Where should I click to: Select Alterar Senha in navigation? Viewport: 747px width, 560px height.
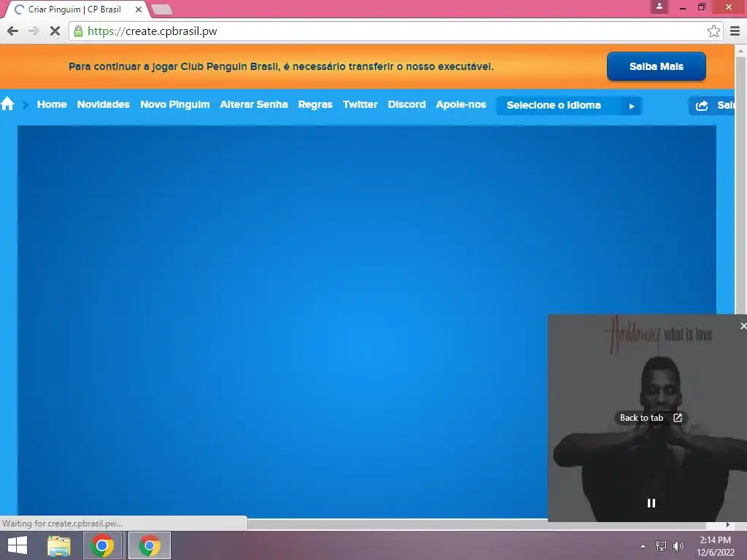(254, 104)
